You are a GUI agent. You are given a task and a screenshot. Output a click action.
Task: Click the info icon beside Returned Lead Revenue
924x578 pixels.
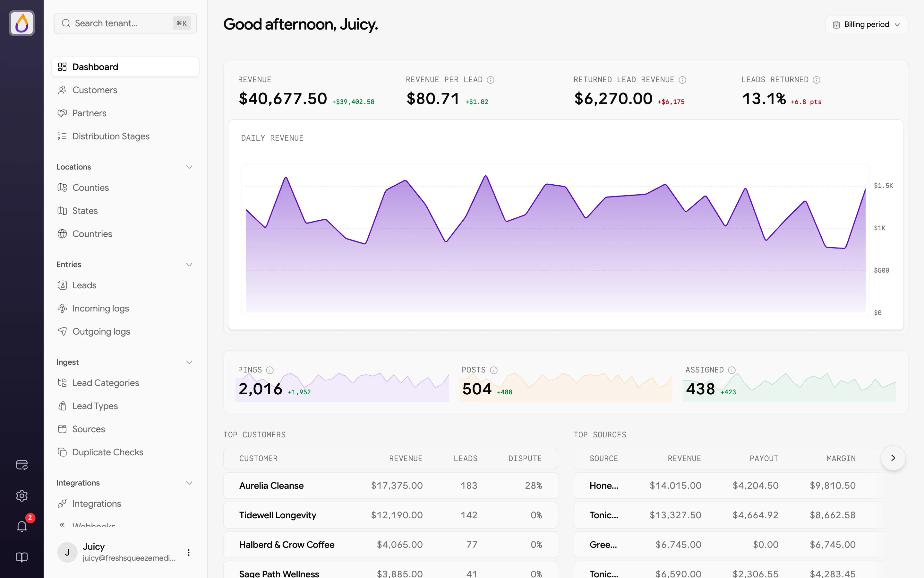[682, 80]
